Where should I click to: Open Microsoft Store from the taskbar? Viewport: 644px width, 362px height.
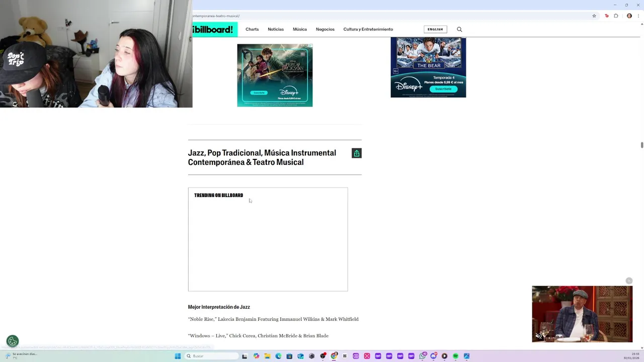coord(289,356)
